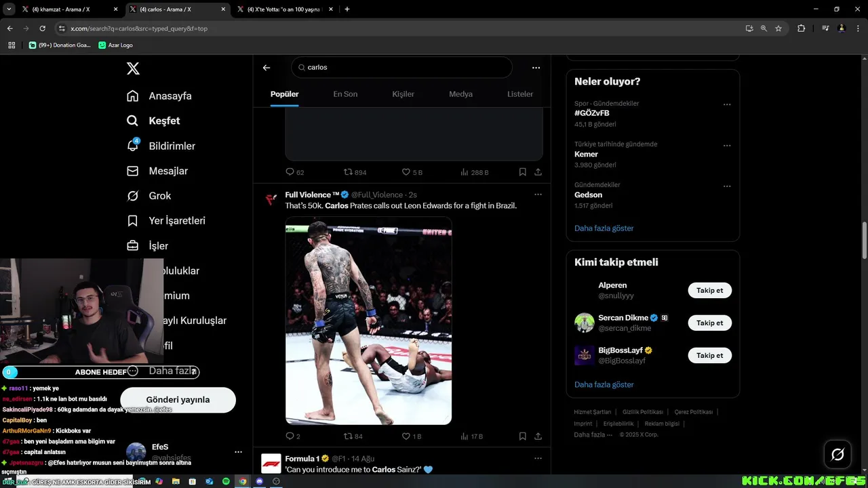This screenshot has width=868, height=488.
Task: Open #GÖZvFB trend options menu
Action: [727, 104]
